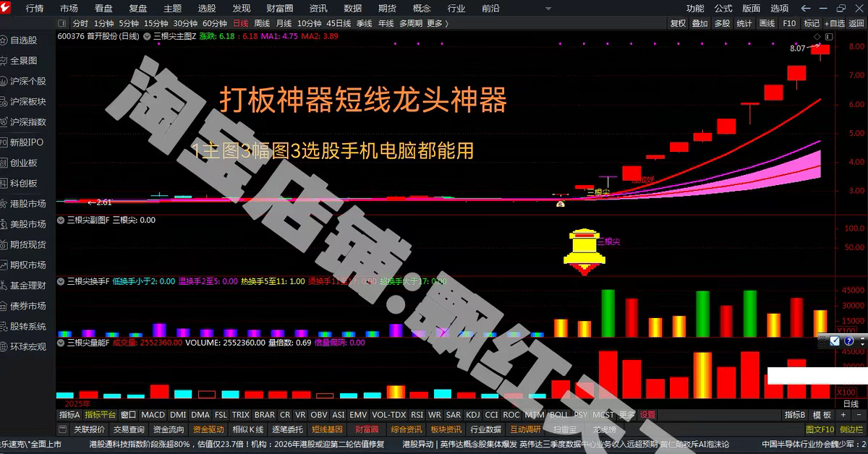
Task: Click the panel toggle icon before 分时
Action: coord(63,23)
